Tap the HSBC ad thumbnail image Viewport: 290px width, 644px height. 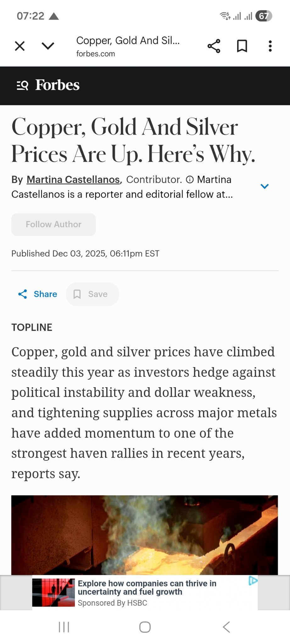(x=53, y=592)
